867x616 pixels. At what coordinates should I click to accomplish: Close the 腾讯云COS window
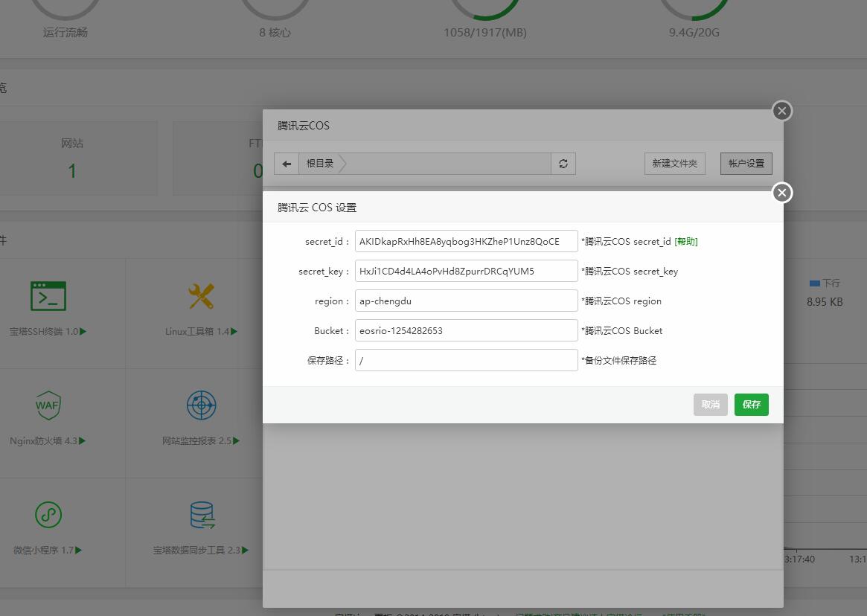pos(782,111)
